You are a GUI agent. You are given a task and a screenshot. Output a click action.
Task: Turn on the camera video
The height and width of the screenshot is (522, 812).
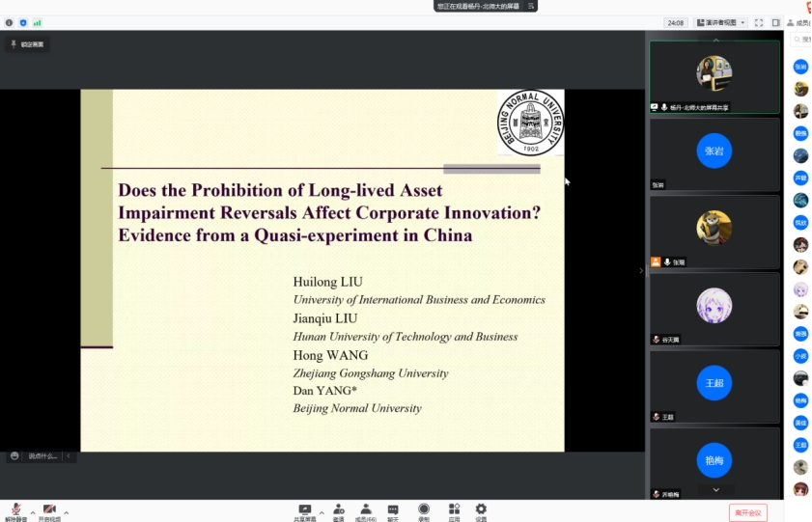coord(48,509)
